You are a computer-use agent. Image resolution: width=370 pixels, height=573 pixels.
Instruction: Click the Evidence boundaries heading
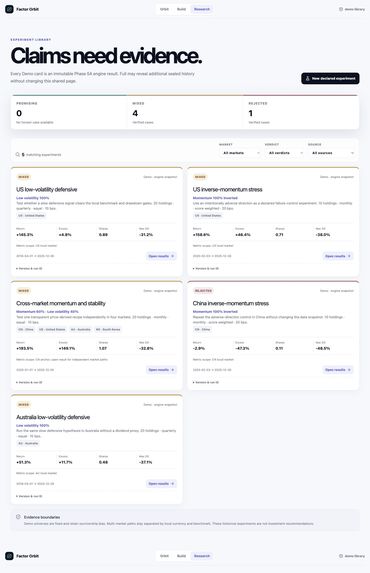42,517
